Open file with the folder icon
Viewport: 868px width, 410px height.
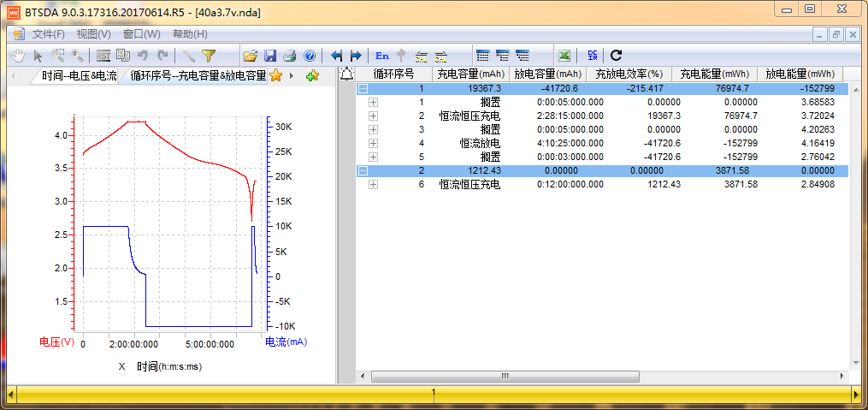pyautogui.click(x=251, y=56)
